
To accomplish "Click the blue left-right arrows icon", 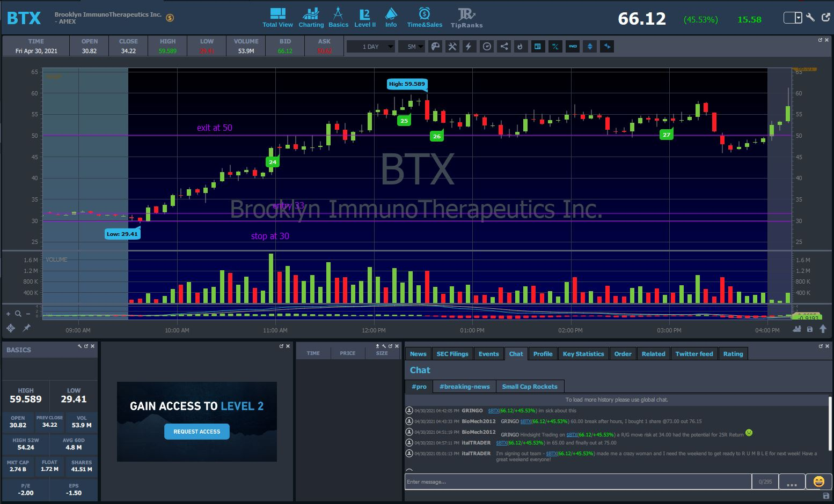I will [x=607, y=47].
